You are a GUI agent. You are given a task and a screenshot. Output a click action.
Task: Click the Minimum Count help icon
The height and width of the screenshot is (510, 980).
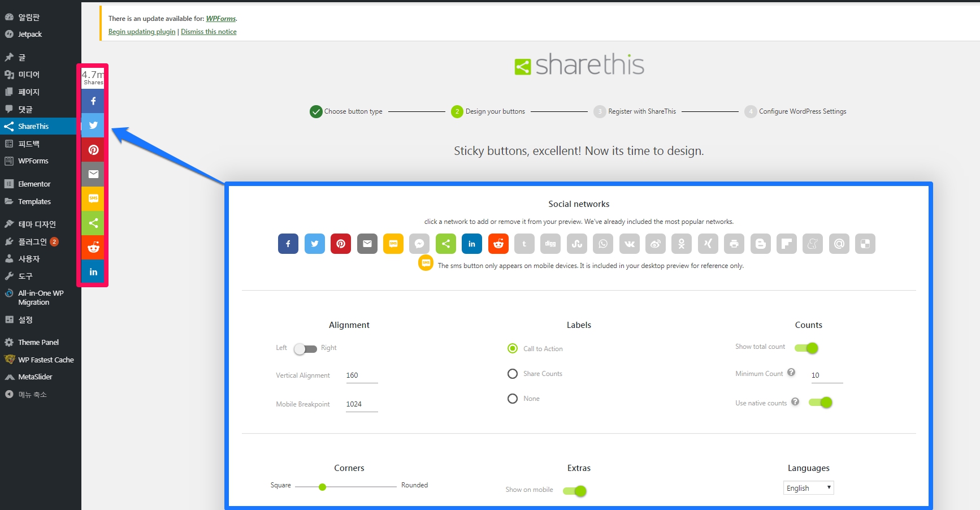[791, 372]
